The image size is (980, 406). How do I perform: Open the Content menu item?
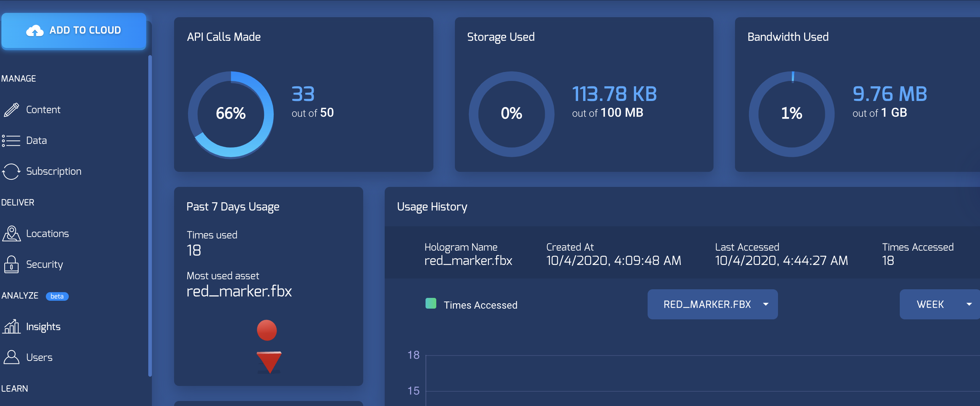43,110
